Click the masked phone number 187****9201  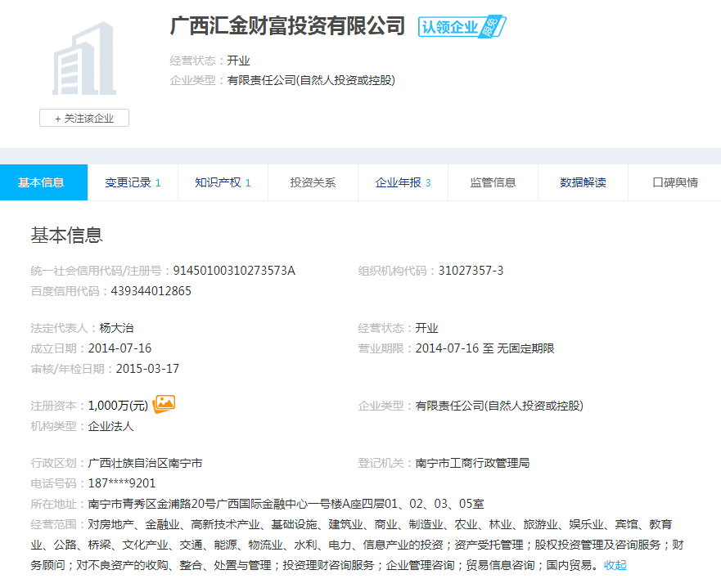click(122, 483)
